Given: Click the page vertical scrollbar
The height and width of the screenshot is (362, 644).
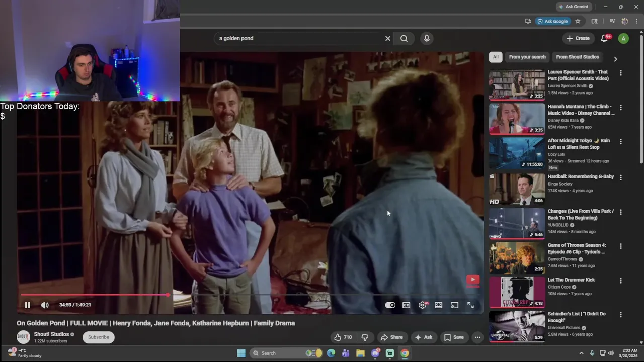Looking at the screenshot, I should (641, 98).
